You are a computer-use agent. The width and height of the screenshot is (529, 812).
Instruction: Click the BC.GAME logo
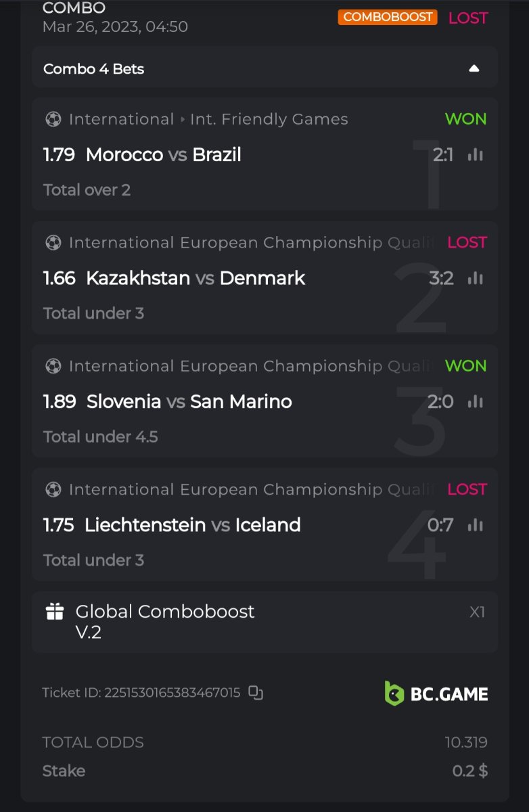pos(436,694)
